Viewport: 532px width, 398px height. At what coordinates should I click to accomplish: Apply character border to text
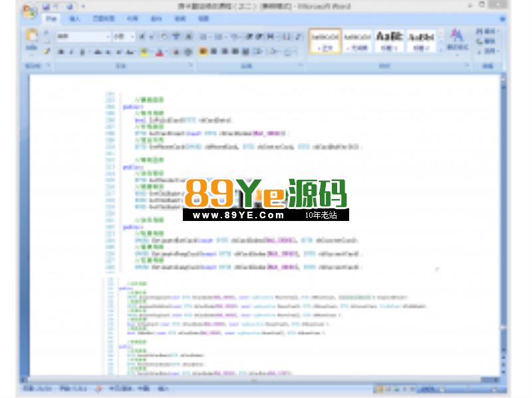tap(188, 37)
